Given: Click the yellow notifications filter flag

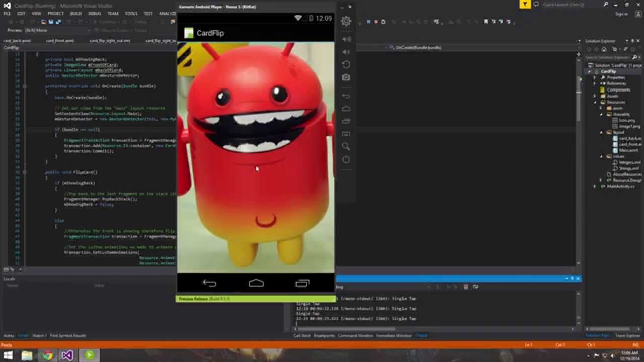Looking at the screenshot, I should pos(525,5).
